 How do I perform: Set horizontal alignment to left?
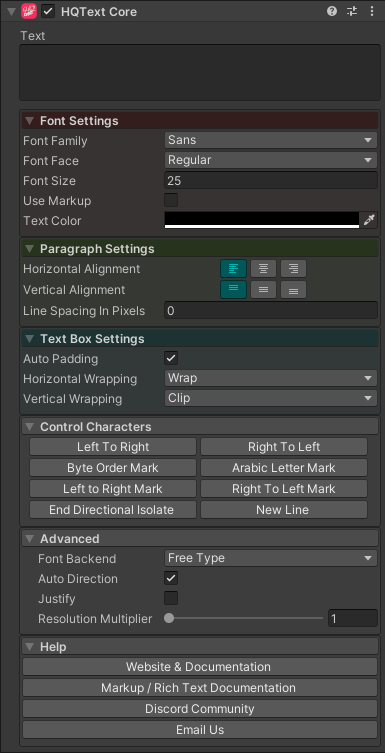(x=234, y=269)
